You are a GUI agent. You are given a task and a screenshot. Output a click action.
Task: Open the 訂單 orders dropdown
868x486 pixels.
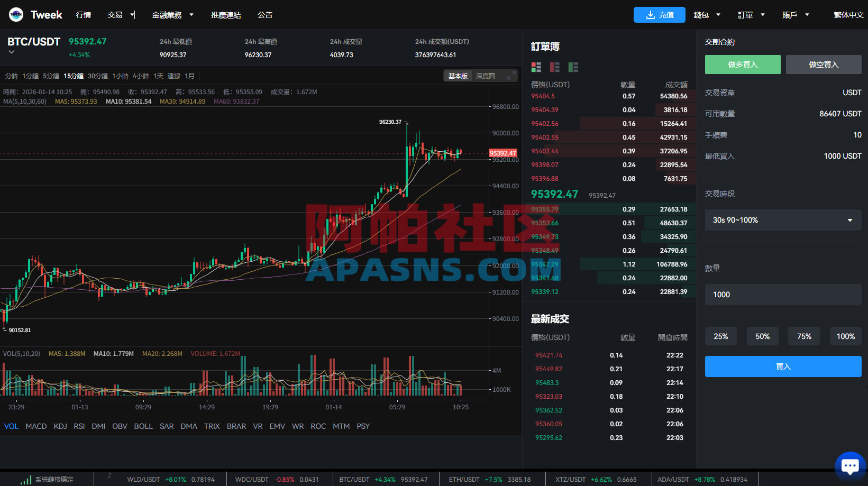click(x=752, y=15)
